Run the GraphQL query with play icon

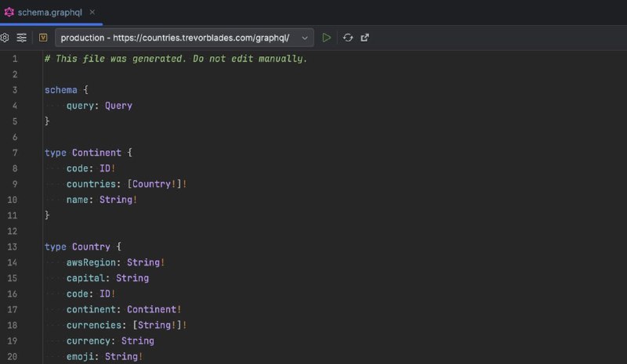pos(326,38)
